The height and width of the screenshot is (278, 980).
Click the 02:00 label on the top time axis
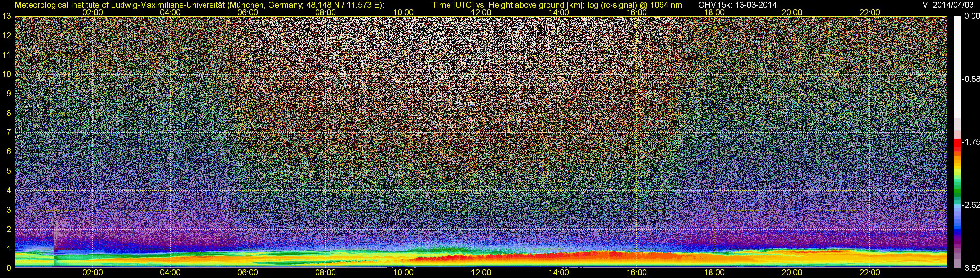pos(92,12)
